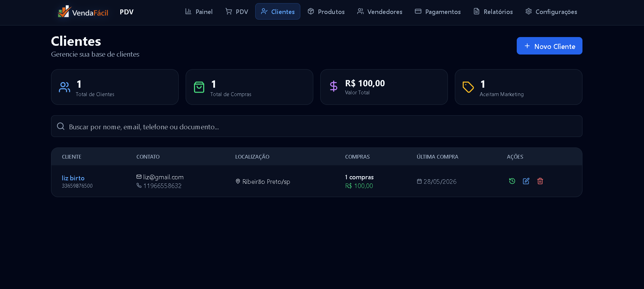Screen dimensions: 644x289
Task: Open the liz birto customer link
Action: [73, 178]
